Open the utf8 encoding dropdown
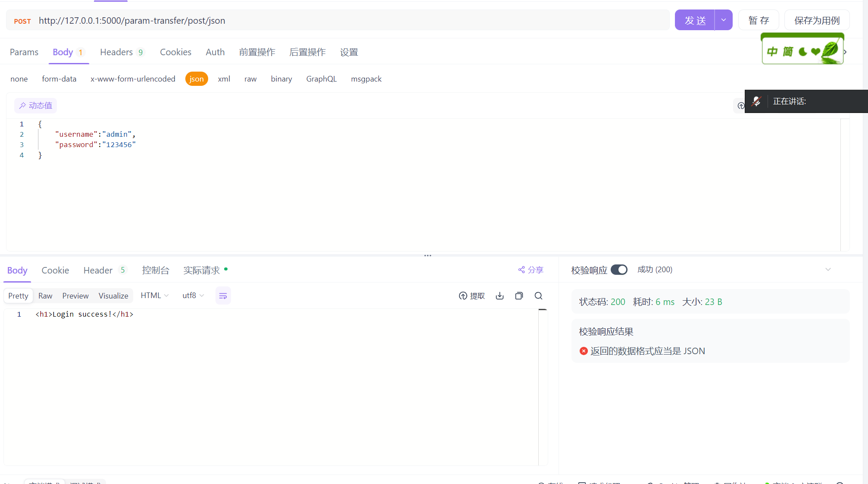This screenshot has height=484, width=868. tap(193, 295)
